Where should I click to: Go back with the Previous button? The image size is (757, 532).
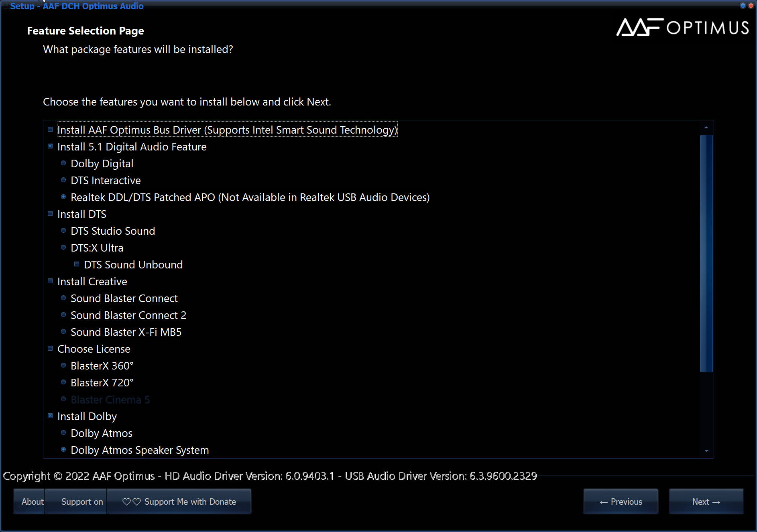[621, 502]
